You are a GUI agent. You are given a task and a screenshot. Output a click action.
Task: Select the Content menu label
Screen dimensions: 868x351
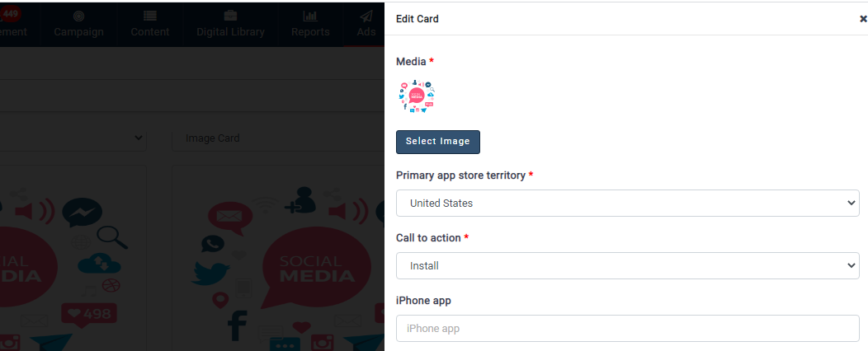point(149,32)
